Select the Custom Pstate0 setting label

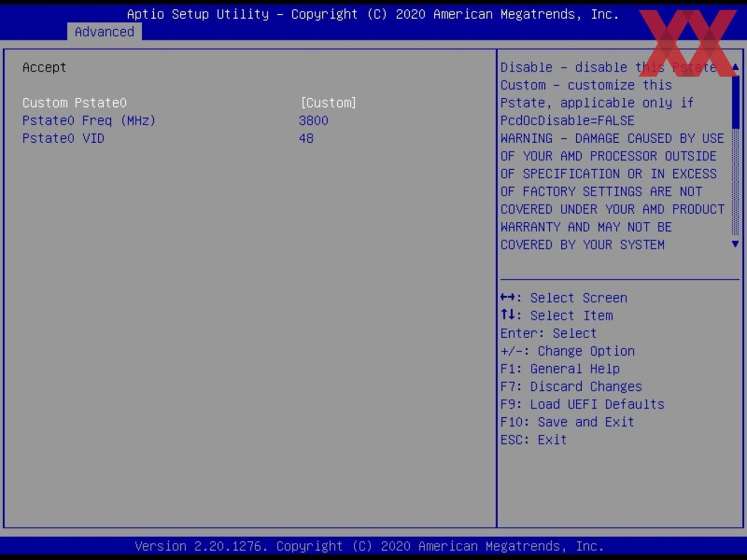pos(75,103)
